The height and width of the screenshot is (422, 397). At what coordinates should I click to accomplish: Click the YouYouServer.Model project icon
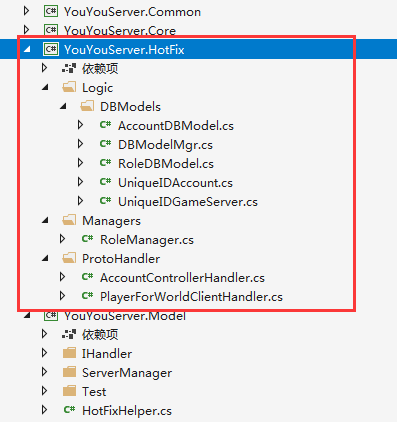coord(51,316)
